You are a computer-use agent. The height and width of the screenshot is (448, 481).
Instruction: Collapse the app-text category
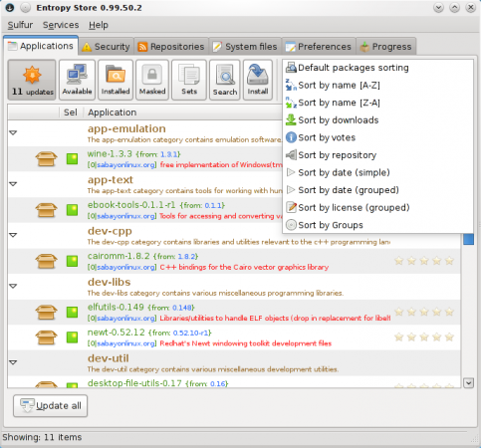pos(13,184)
